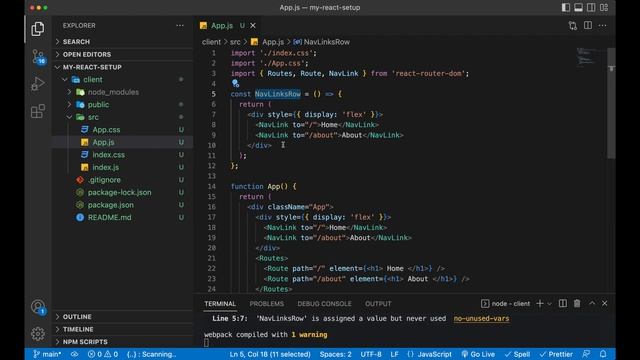Open editor More Actions ellipsis
This screenshot has width=640, height=360.
click(x=602, y=25)
